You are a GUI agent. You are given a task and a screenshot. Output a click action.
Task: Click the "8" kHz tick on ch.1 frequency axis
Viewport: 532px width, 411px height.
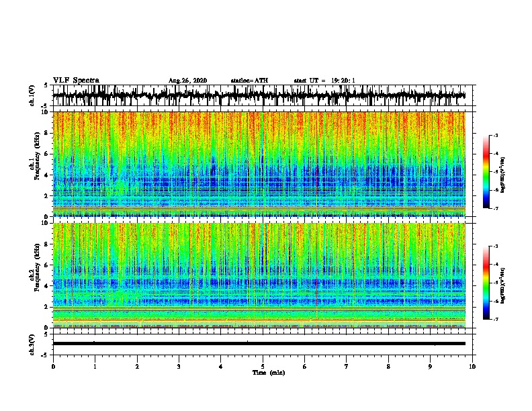point(47,133)
